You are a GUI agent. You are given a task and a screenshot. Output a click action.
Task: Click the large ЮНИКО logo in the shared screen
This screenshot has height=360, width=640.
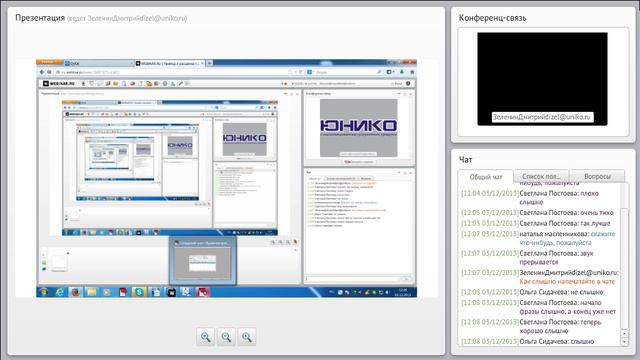(358, 126)
